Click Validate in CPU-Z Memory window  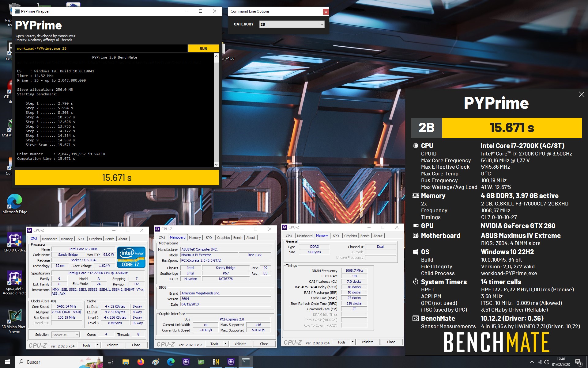point(367,342)
